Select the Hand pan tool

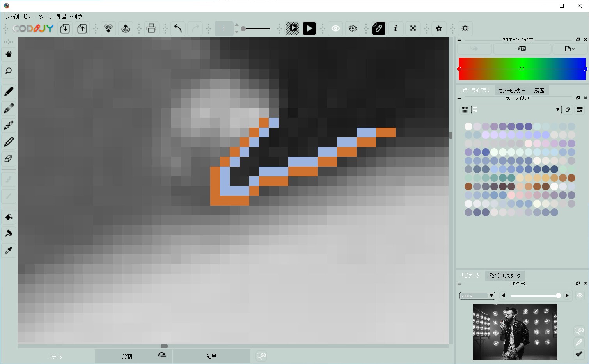pos(9,54)
